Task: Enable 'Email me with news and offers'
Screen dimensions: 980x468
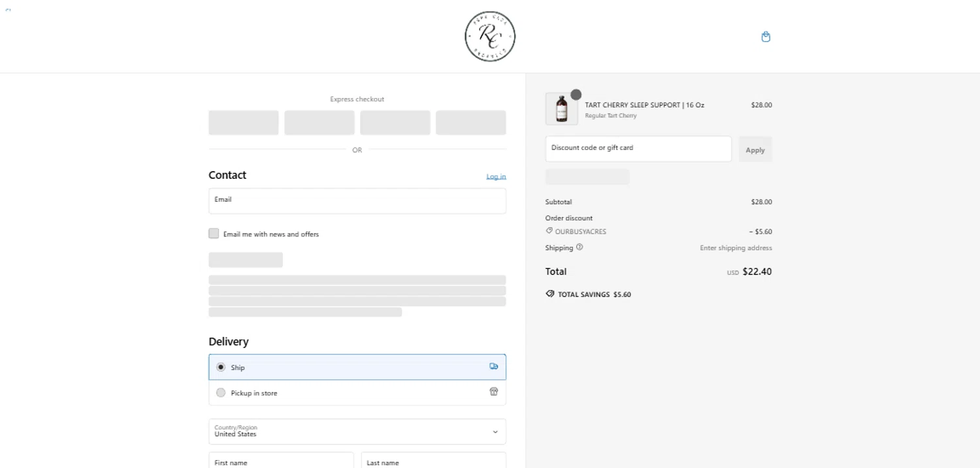Action: (214, 234)
